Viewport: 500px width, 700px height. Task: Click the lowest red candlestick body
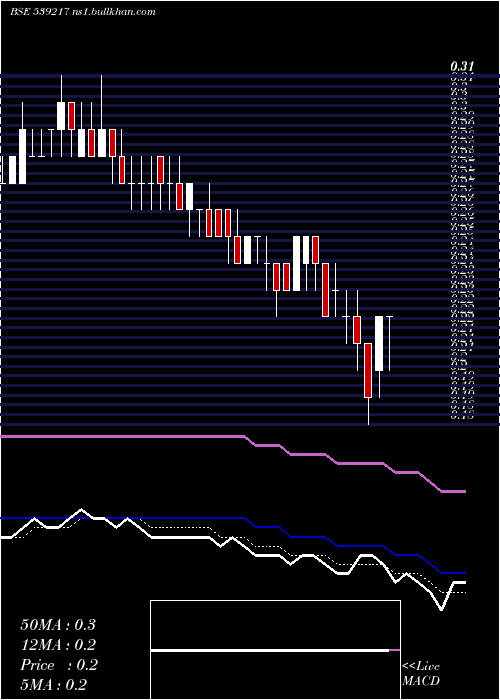[x=368, y=371]
